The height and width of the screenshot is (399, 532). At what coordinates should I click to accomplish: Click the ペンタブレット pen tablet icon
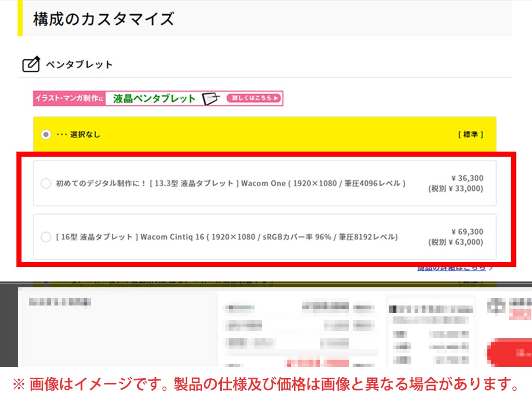pyautogui.click(x=31, y=64)
